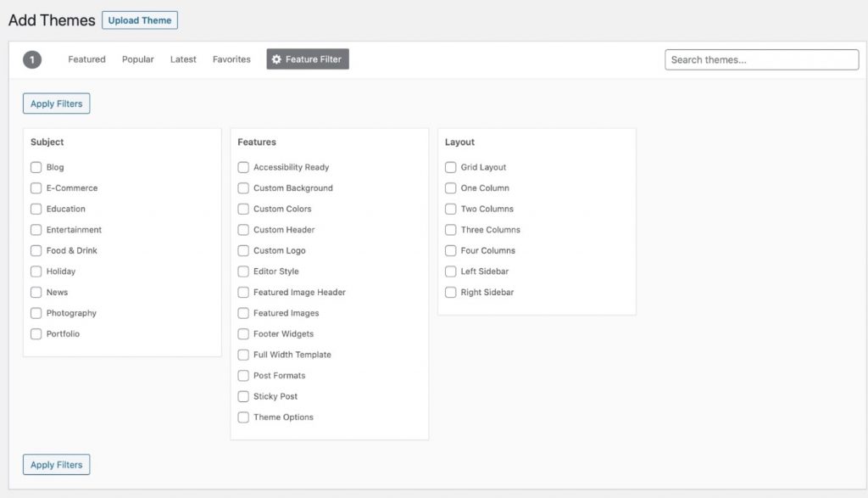Image resolution: width=868 pixels, height=498 pixels.
Task: Click the circled filter count indicator
Action: coord(31,59)
